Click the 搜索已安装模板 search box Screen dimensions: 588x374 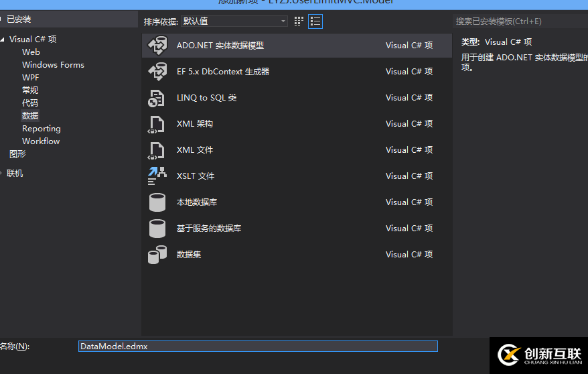click(520, 21)
